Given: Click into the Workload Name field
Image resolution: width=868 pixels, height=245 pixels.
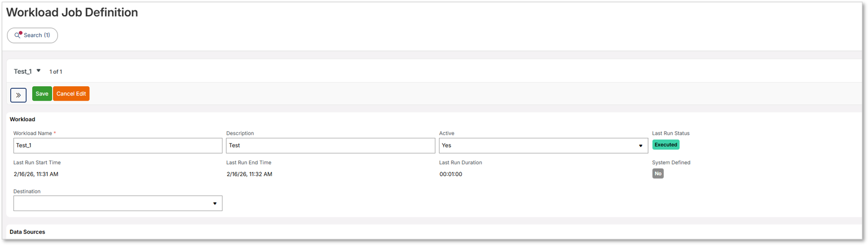Looking at the screenshot, I should click(x=118, y=145).
